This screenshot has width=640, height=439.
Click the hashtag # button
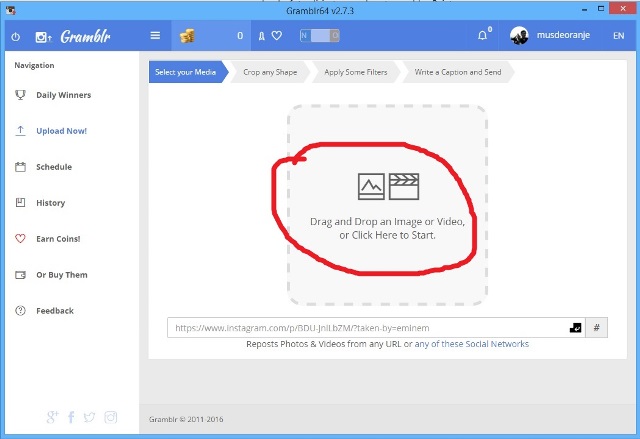(x=596, y=328)
